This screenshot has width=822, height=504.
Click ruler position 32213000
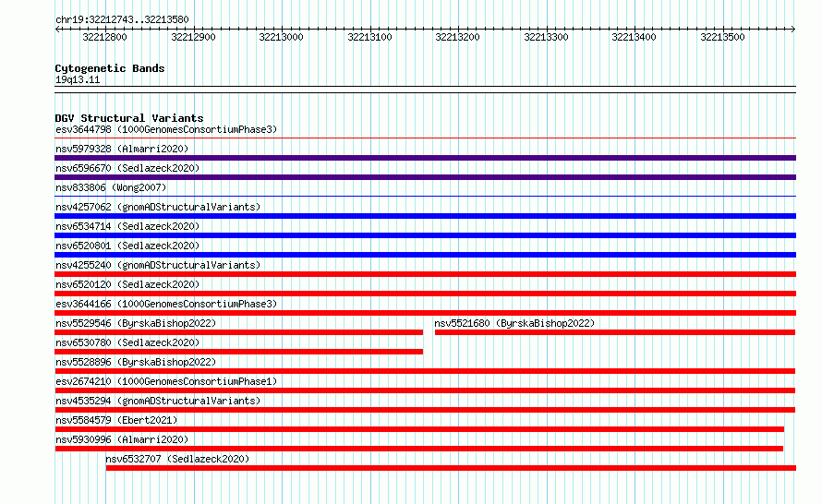pos(282,37)
